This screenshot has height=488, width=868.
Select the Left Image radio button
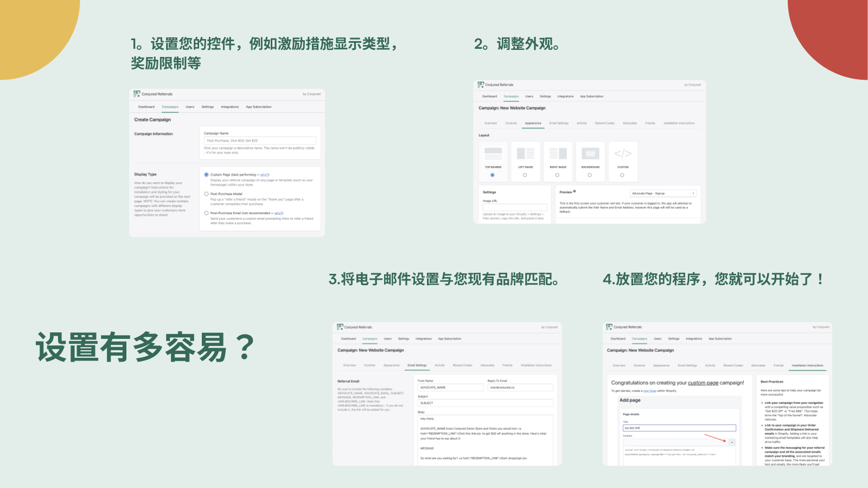click(525, 175)
